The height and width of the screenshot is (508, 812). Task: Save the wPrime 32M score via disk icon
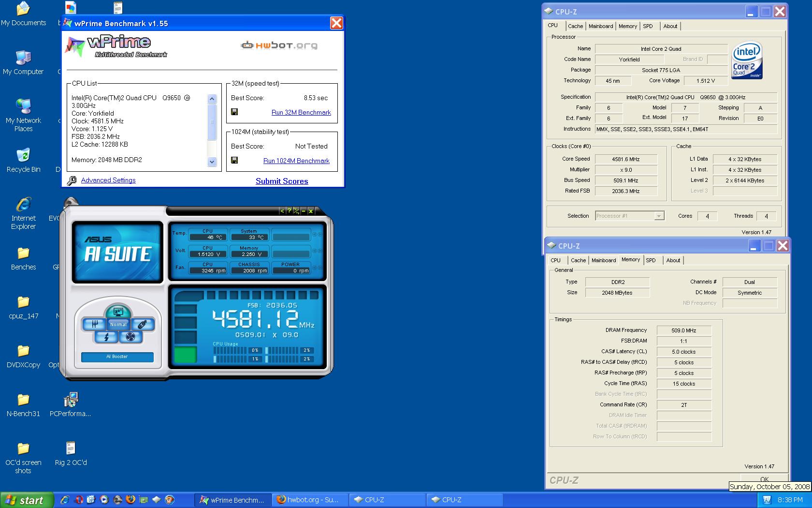click(x=234, y=112)
